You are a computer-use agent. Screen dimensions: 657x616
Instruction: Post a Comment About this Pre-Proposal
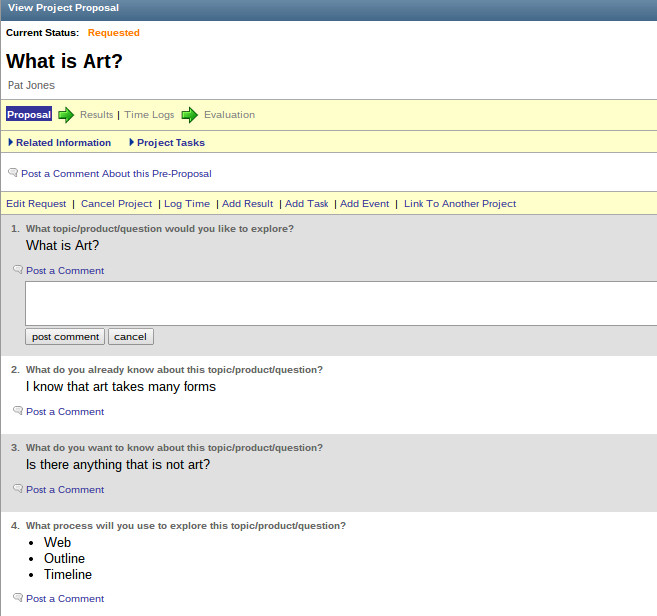click(116, 173)
